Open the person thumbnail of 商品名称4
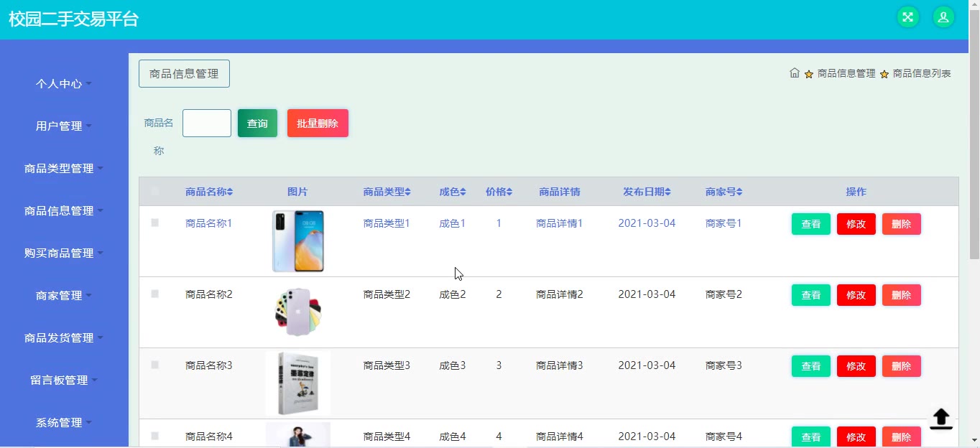The width and height of the screenshot is (980, 448). coord(298,435)
